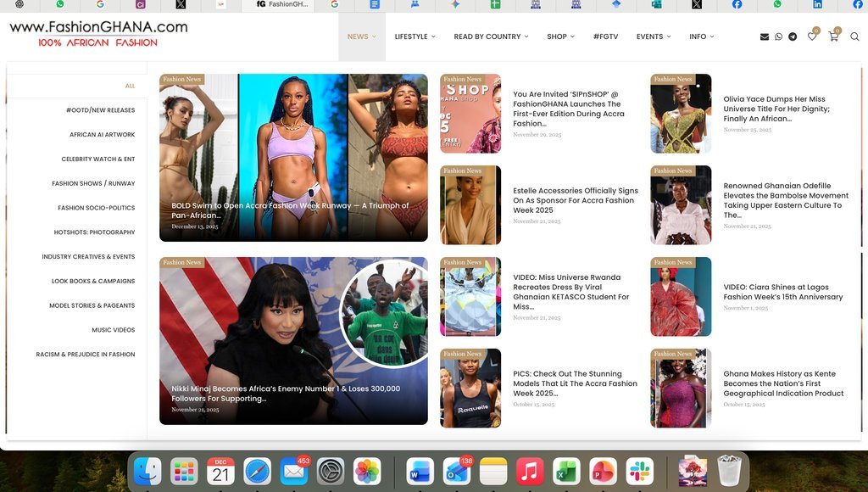Click the Estelle Accessories article thumbnail
868x492 pixels.
470,205
